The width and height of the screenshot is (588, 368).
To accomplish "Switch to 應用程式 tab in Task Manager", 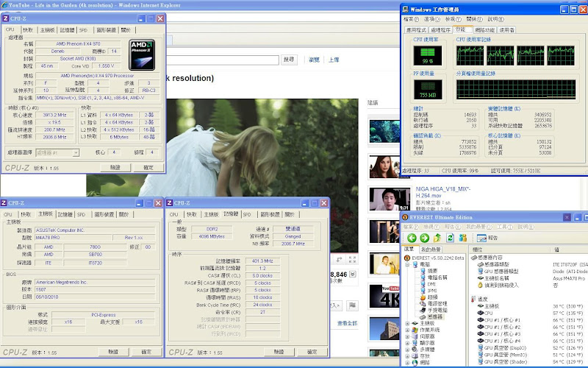I will coord(417,30).
